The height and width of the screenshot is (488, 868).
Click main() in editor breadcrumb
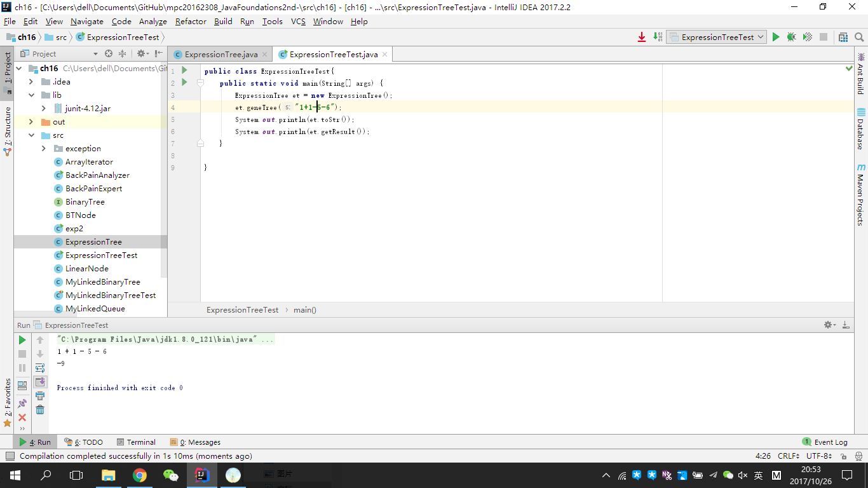tap(305, 309)
